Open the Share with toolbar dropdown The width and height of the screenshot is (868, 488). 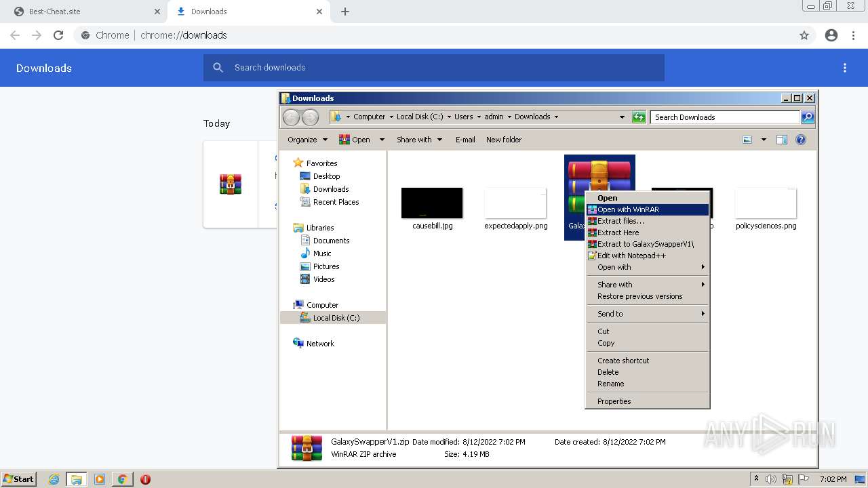[x=419, y=140]
